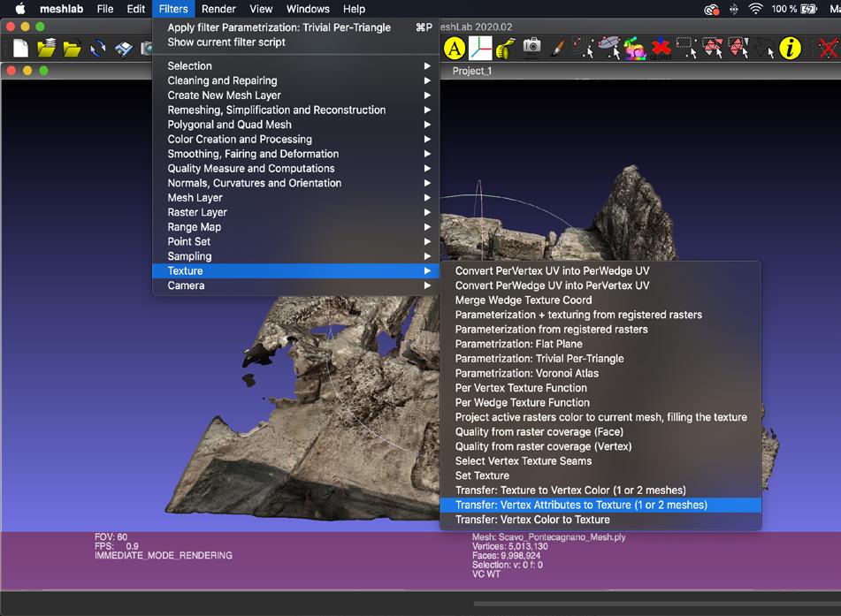Choose Set Texture filter
Screen dimensions: 841x616
pyautogui.click(x=600, y=475)
